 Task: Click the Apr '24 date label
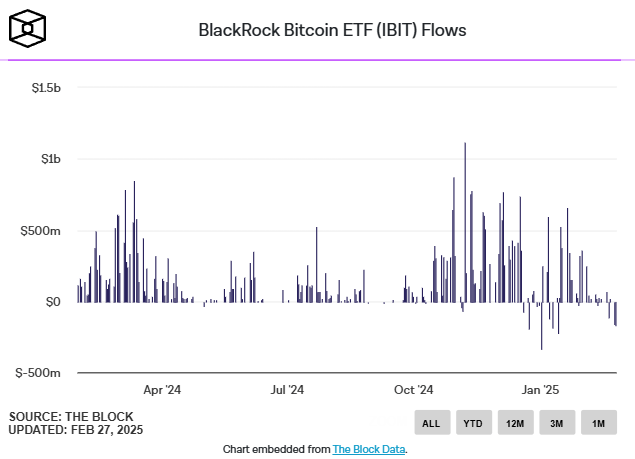pyautogui.click(x=161, y=390)
